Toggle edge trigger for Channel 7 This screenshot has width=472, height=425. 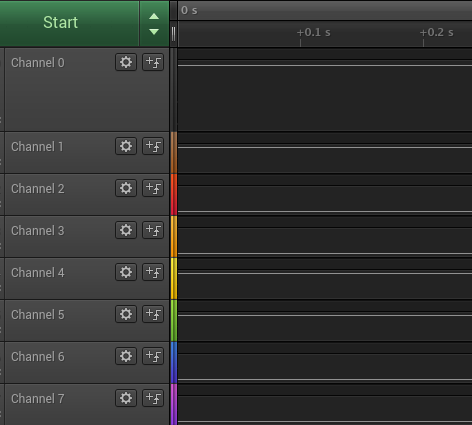pyautogui.click(x=153, y=398)
